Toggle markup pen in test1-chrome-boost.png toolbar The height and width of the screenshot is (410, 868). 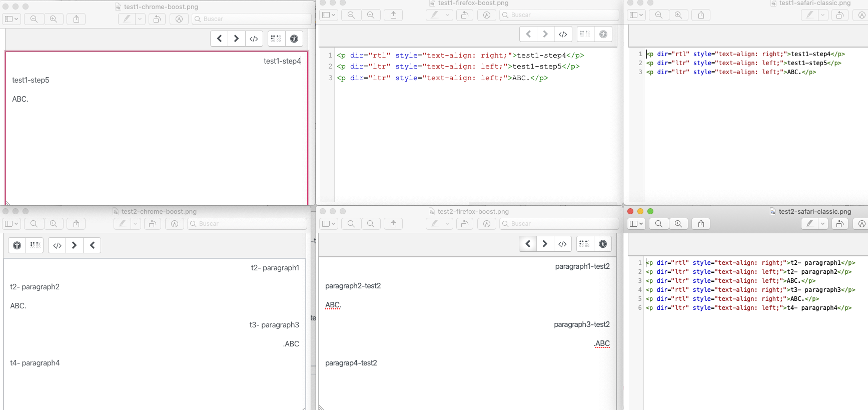(127, 19)
